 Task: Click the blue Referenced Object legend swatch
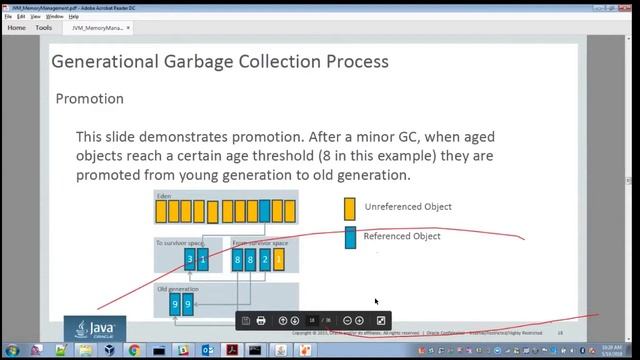pyautogui.click(x=350, y=238)
